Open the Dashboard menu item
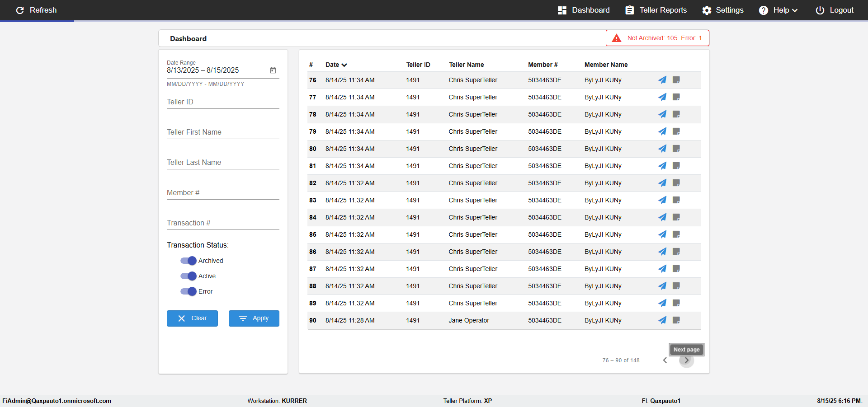 pyautogui.click(x=584, y=10)
